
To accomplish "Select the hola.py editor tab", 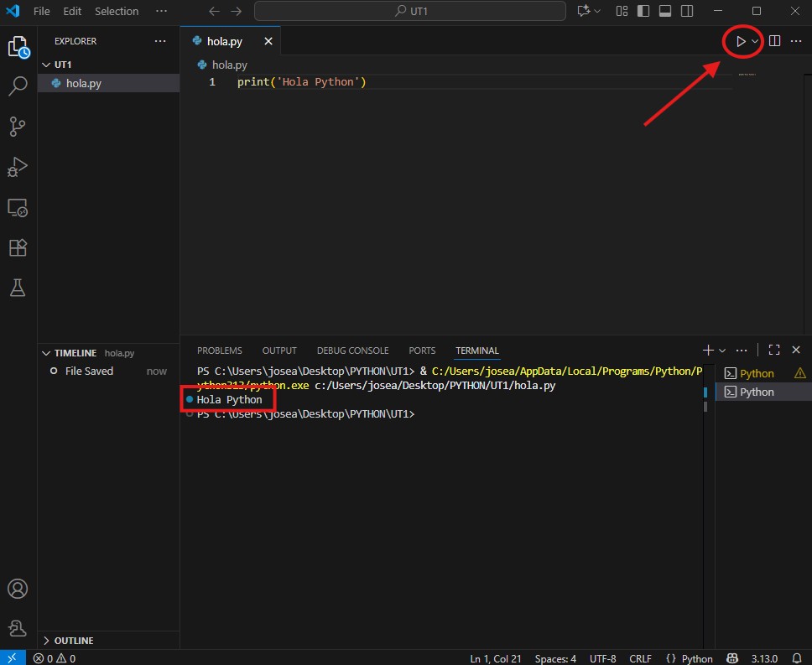I will [x=231, y=41].
